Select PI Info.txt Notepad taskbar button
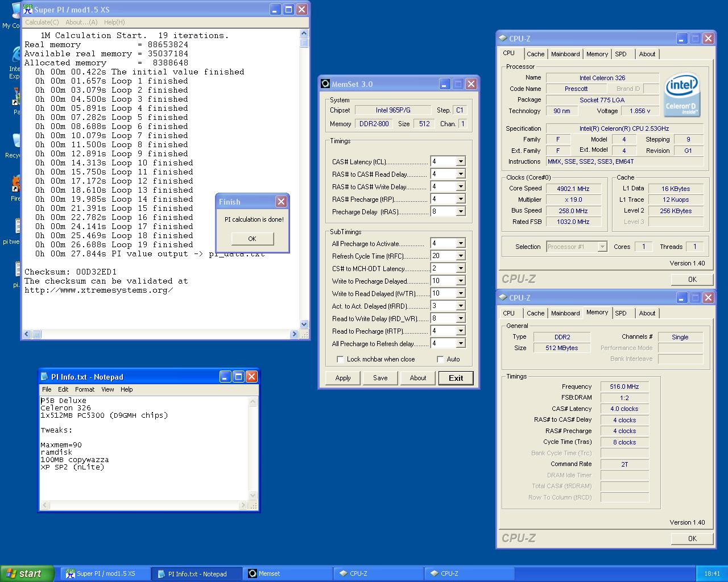728x582 pixels. tap(197, 573)
